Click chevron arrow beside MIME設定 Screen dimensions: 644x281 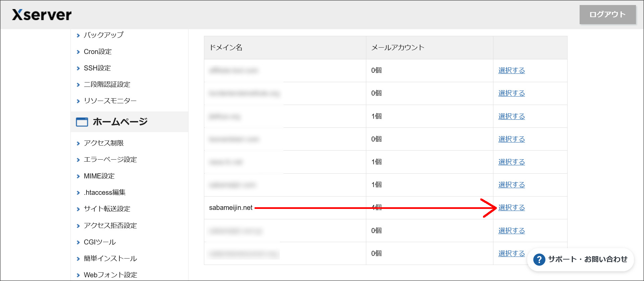[78, 176]
